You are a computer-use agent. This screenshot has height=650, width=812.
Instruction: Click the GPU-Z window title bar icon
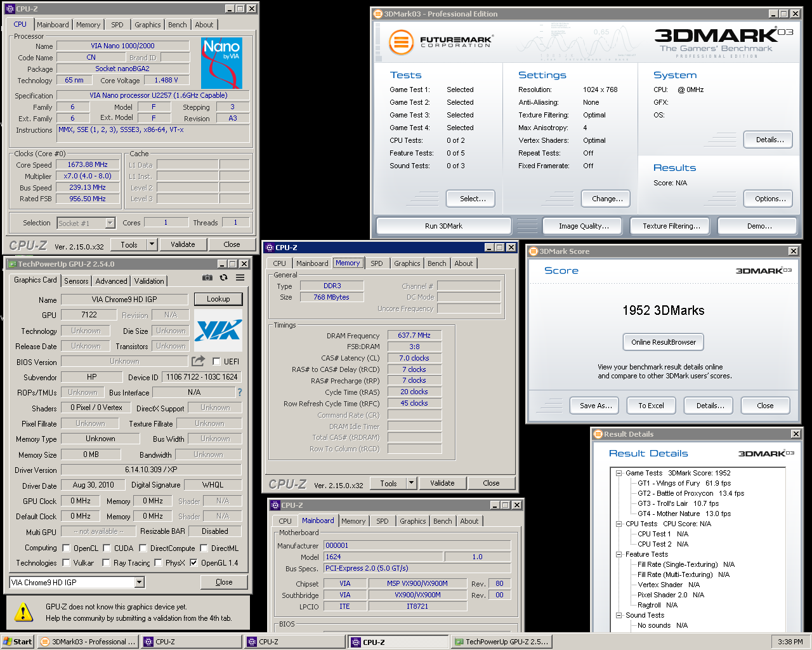(x=11, y=264)
